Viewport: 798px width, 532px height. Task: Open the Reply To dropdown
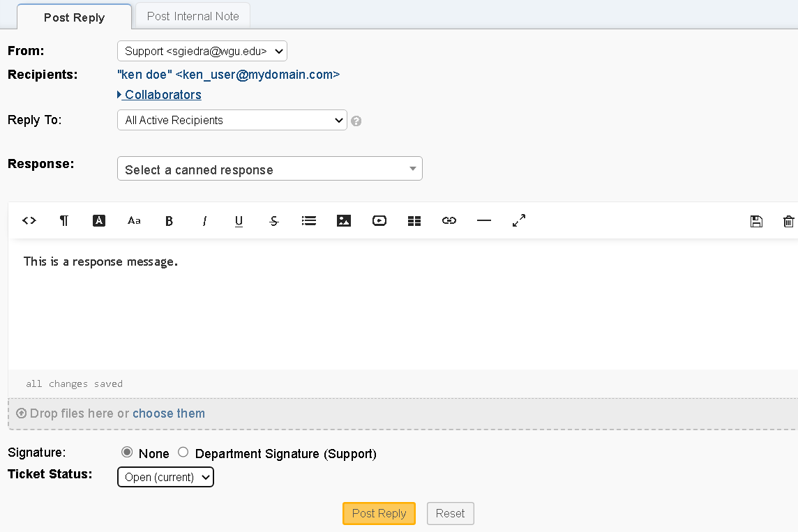coord(232,120)
